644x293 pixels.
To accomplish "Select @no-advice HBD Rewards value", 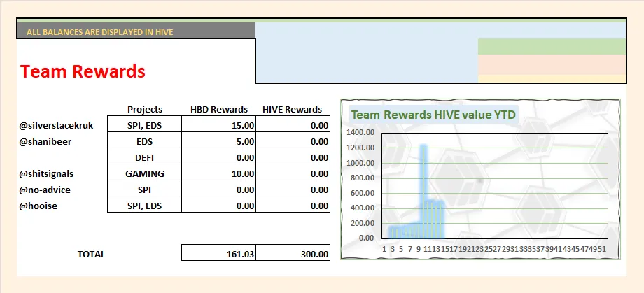I will (218, 188).
